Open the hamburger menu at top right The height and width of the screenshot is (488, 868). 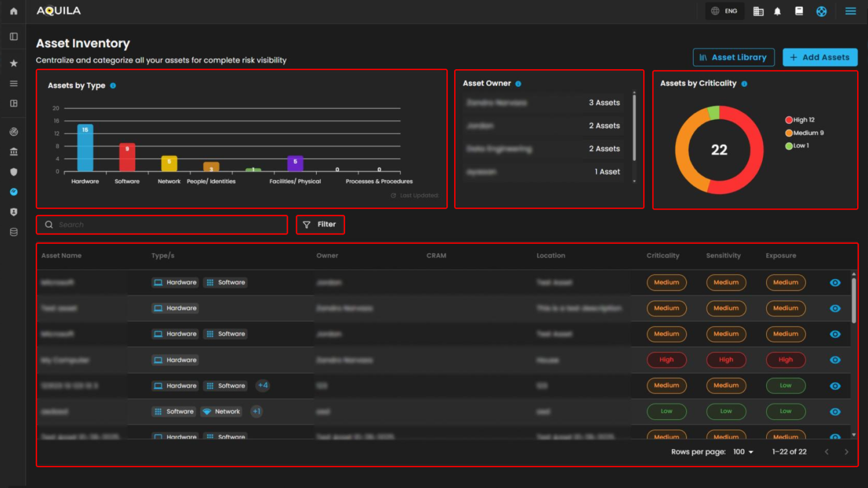(850, 11)
